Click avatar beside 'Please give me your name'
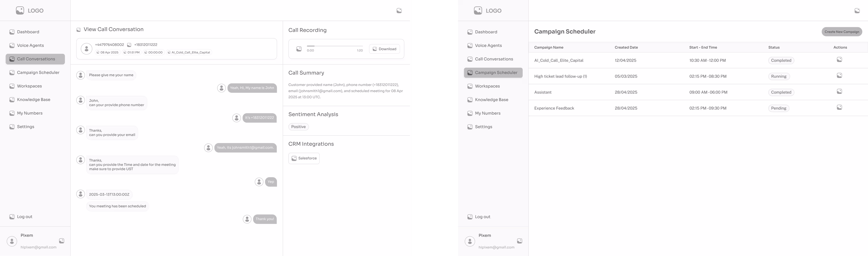This screenshot has height=256, width=868. tap(80, 75)
